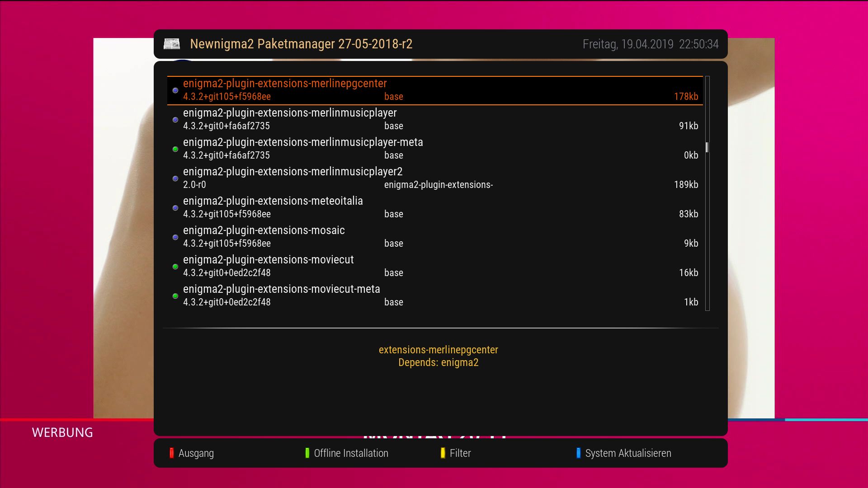Click the date and time display
This screenshot has width=868, height=488.
650,44
